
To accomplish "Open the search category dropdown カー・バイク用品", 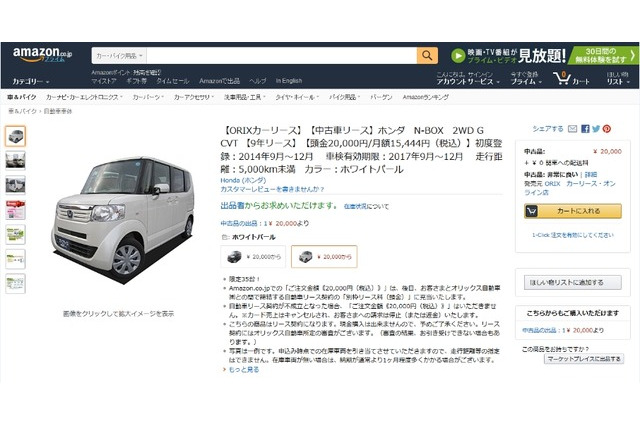I will tap(119, 55).
